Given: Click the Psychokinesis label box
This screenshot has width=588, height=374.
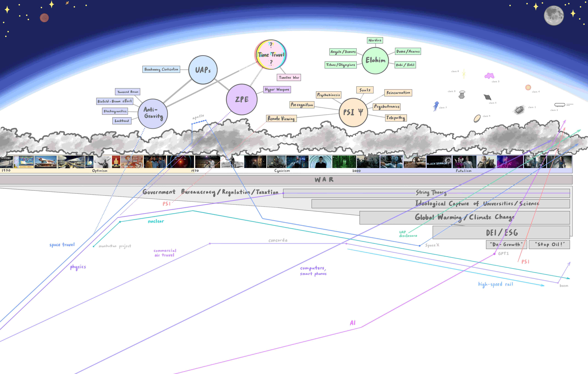Looking at the screenshot, I should [x=328, y=95].
